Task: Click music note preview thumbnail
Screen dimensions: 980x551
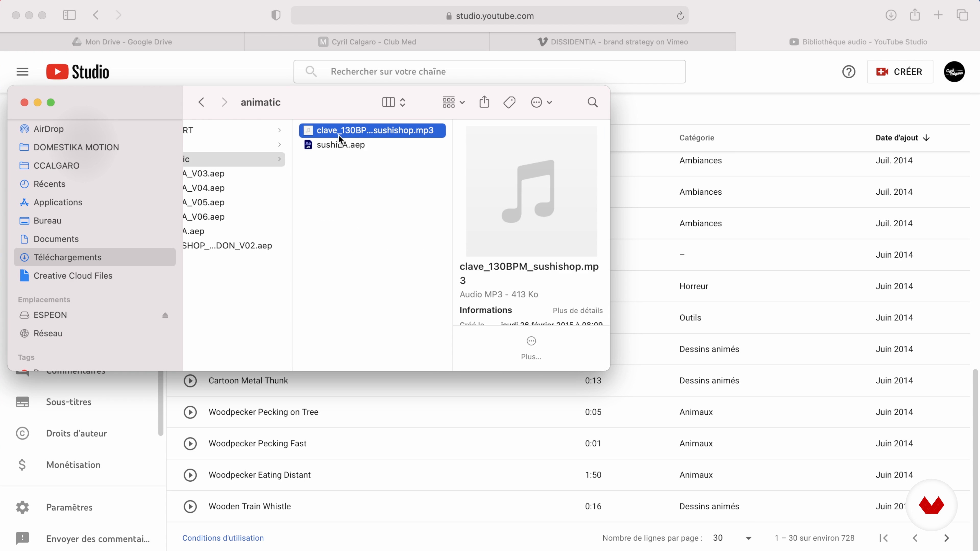Action: [x=531, y=191]
